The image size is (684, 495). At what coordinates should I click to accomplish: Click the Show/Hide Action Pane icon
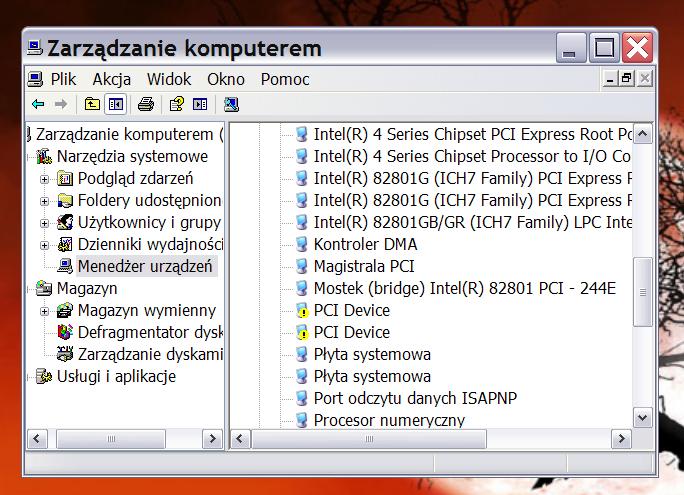[200, 104]
